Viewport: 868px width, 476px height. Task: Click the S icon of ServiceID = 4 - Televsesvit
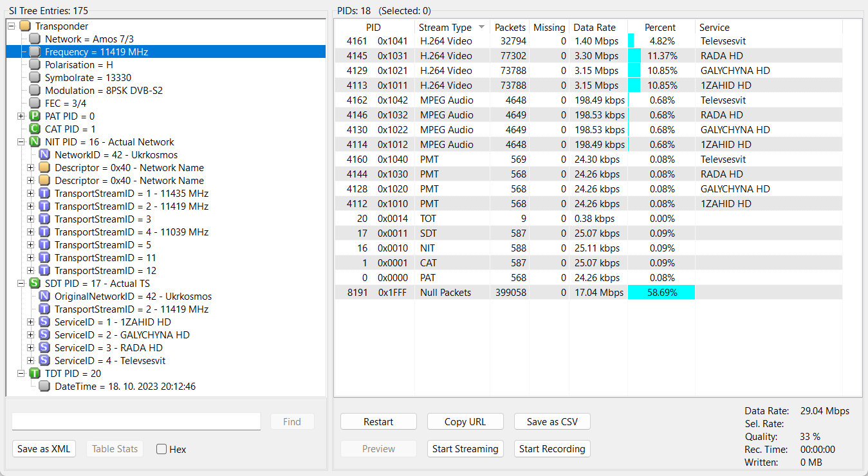(x=44, y=361)
